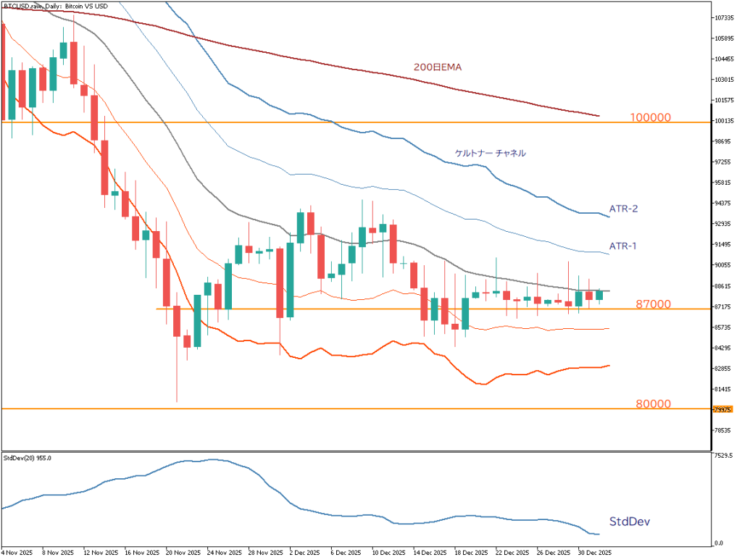The image size is (742, 560).
Task: Click the highlighted 79975 price axis marker
Action: [x=722, y=409]
